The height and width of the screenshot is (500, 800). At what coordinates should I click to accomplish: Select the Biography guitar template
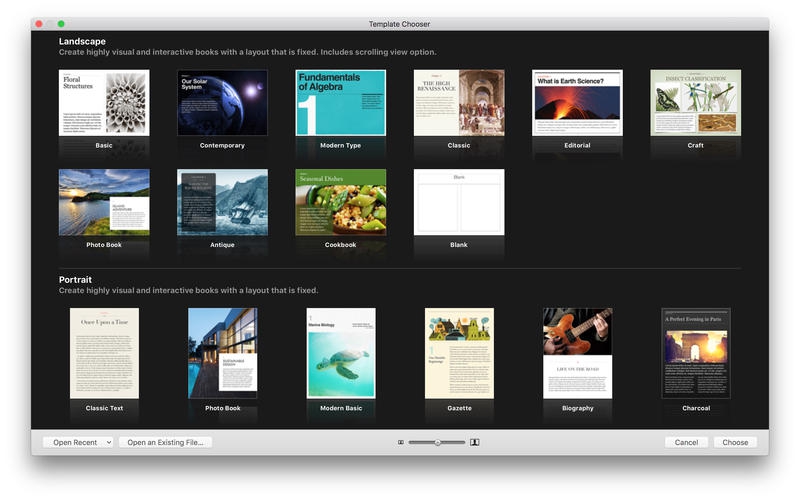click(577, 353)
